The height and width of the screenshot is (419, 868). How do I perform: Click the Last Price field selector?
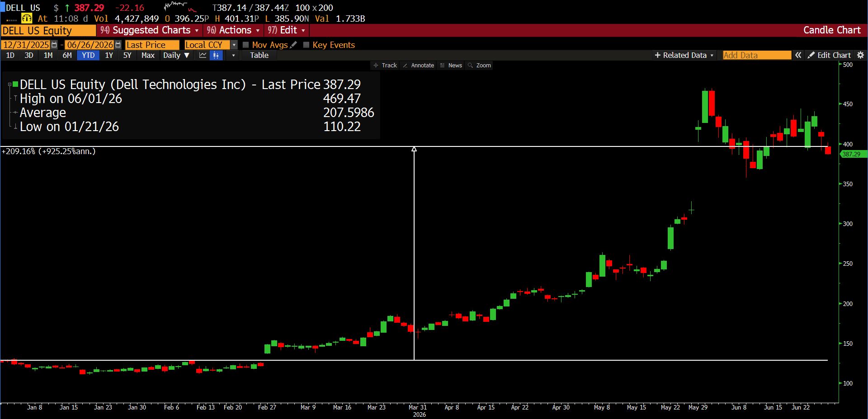152,45
